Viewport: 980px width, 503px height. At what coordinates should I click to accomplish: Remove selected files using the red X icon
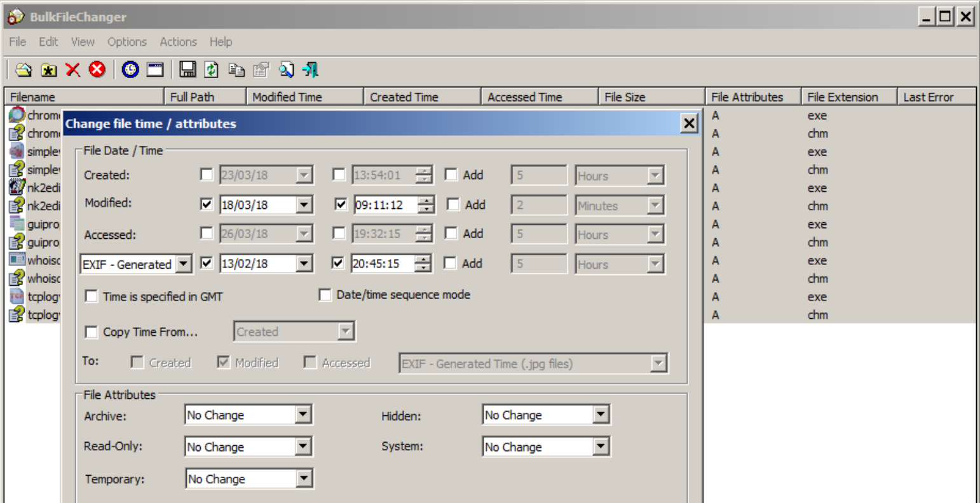pos(72,70)
